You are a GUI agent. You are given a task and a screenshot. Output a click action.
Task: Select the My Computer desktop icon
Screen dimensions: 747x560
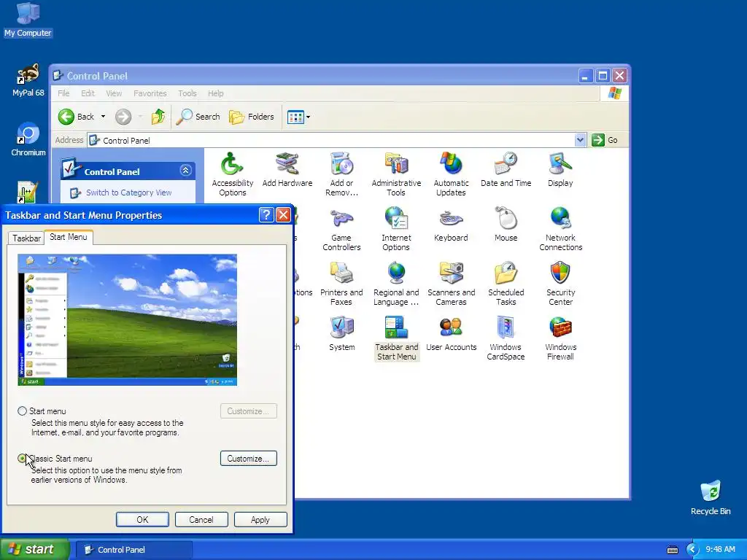pos(28,20)
